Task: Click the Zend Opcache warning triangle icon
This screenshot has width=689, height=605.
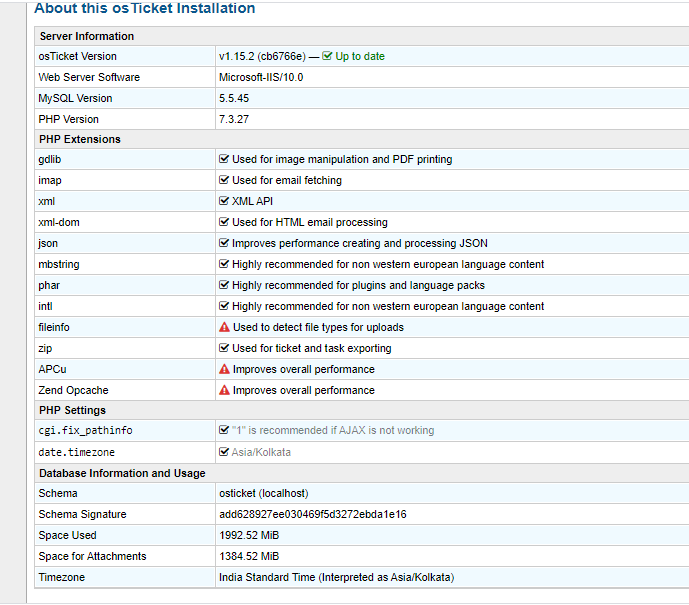Action: [x=225, y=390]
